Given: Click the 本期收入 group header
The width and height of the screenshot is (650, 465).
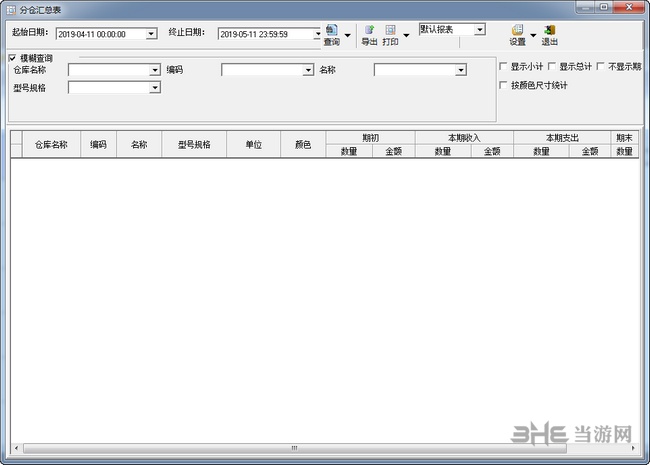Looking at the screenshot, I should coord(464,138).
